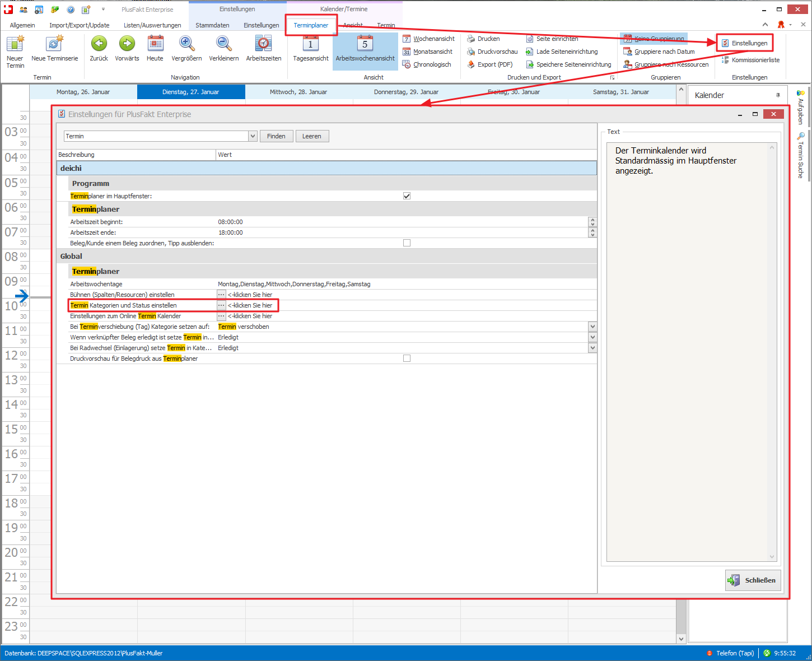Collapse the ribbon with the chevron

(766, 25)
